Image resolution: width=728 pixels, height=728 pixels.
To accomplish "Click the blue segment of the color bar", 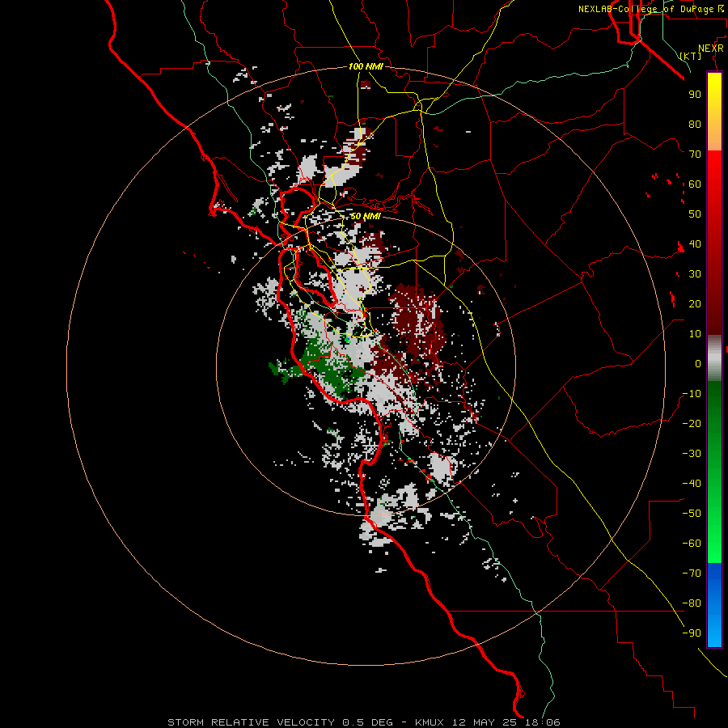I will tap(714, 604).
